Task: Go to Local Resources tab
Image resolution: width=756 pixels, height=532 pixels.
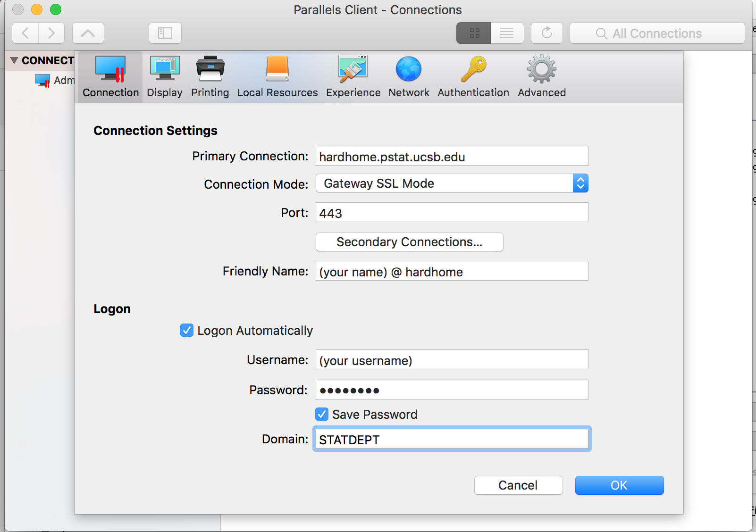Action: (x=277, y=77)
